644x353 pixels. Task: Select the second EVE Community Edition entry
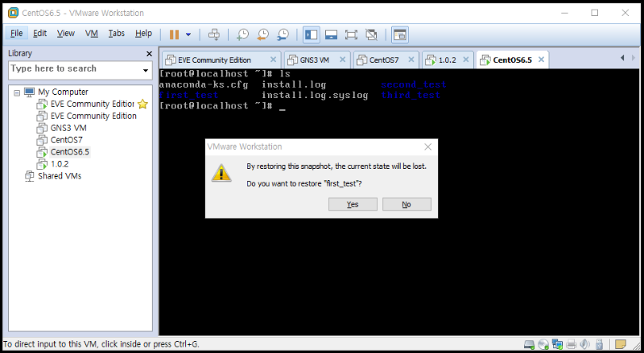click(x=93, y=116)
